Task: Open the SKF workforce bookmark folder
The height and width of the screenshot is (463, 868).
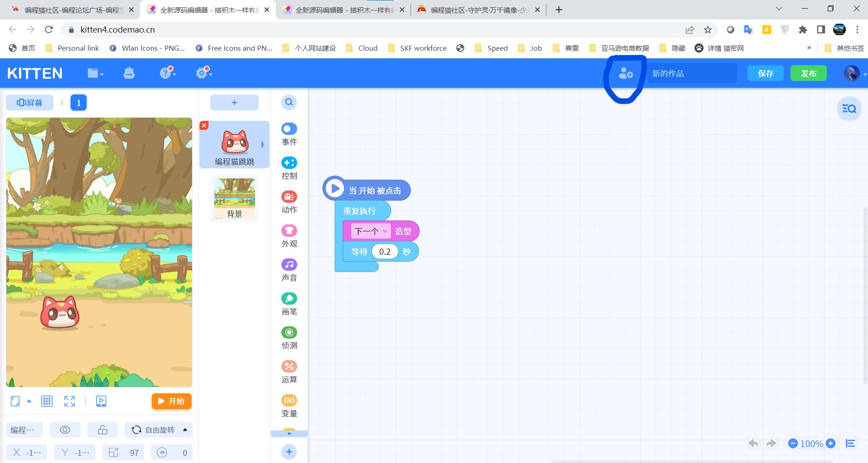Action: (417, 48)
